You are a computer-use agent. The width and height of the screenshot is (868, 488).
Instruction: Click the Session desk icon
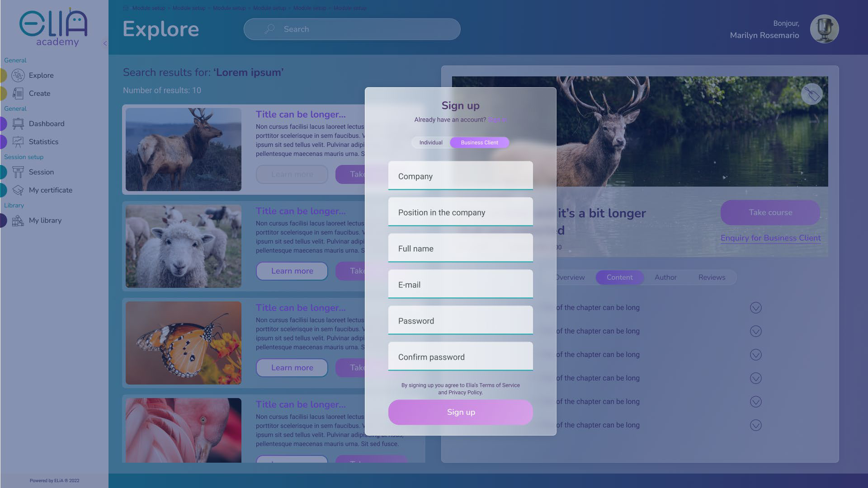(x=18, y=172)
